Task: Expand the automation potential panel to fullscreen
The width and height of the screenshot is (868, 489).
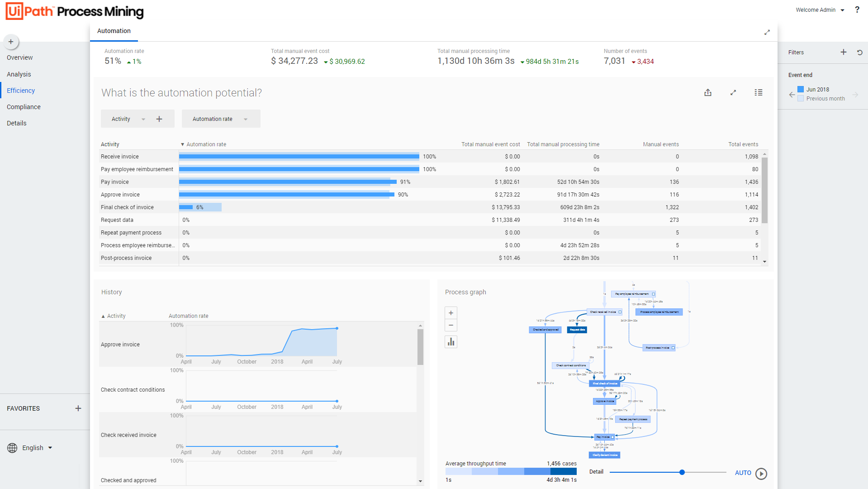Action: point(733,92)
